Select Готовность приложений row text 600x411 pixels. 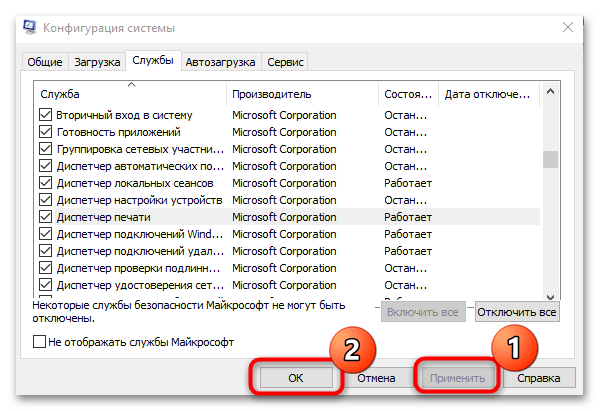point(119,132)
